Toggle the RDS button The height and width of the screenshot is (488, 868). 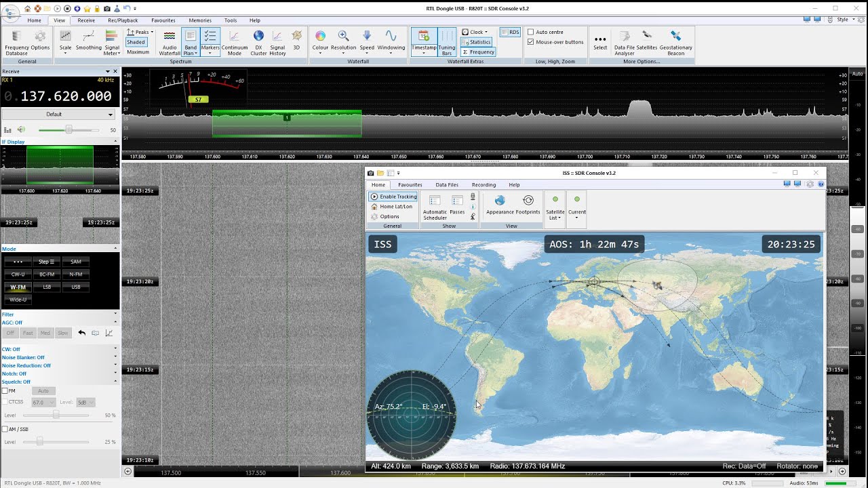[509, 32]
